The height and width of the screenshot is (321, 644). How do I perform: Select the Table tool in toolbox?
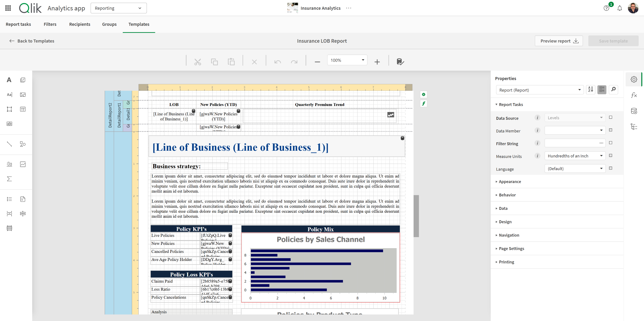tap(23, 109)
